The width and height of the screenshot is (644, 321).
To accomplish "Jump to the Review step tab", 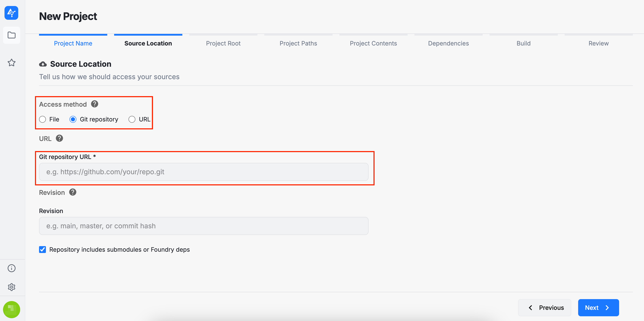I will pos(598,43).
